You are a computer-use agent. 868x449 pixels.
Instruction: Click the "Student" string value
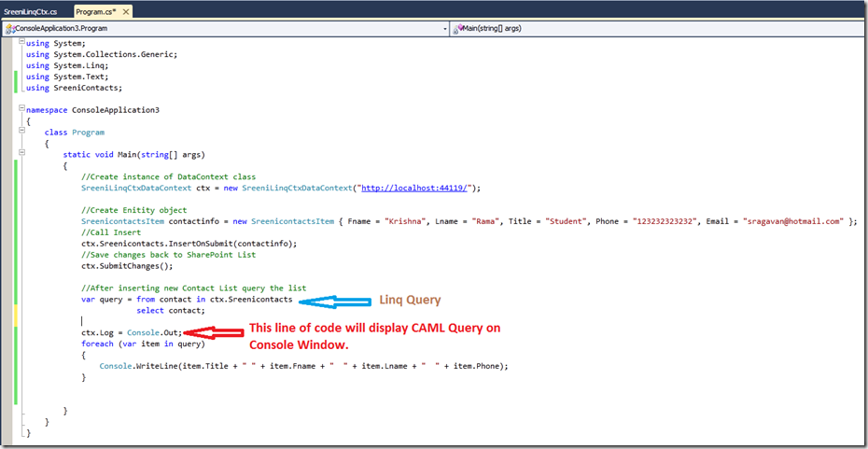point(565,221)
